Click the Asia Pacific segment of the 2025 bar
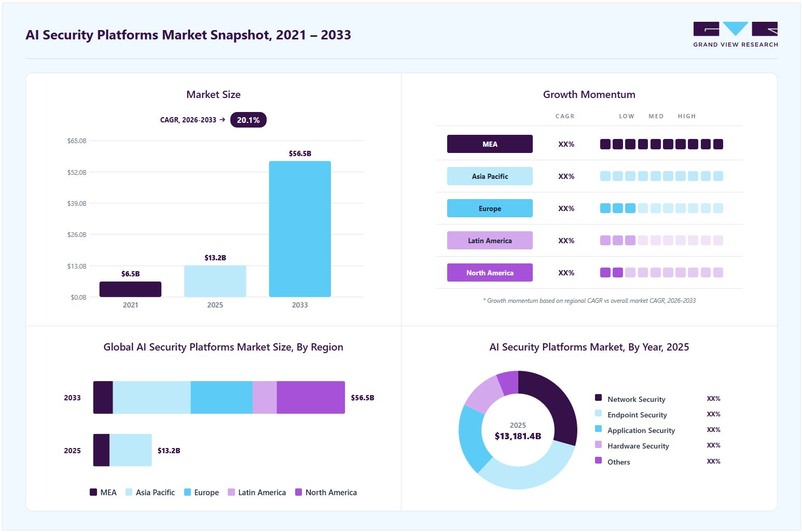Viewport: 802px width, 532px height. 131,450
